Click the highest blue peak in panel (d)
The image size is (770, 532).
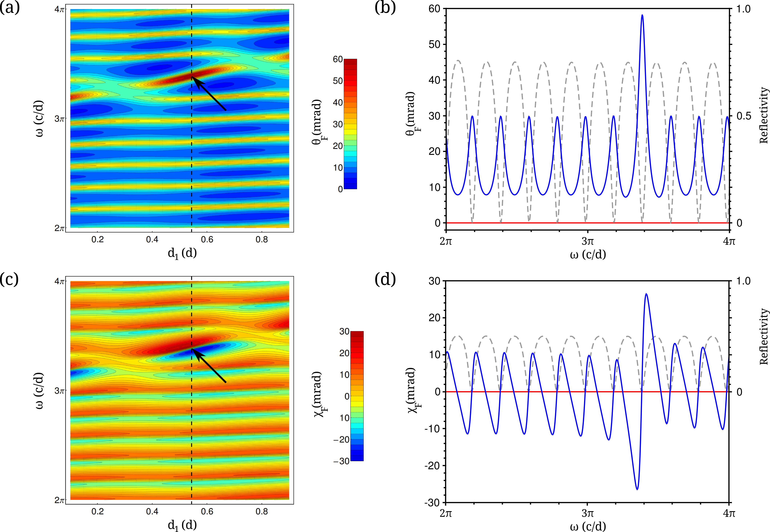(x=646, y=294)
